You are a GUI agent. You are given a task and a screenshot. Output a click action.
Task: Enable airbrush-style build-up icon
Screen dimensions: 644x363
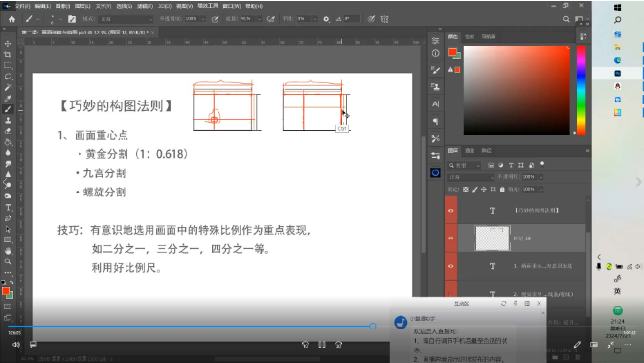pos(271,19)
